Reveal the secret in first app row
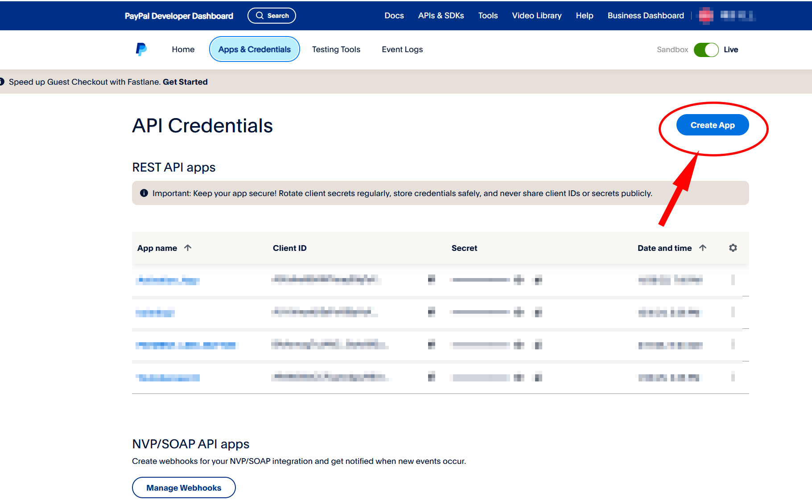The width and height of the screenshot is (812, 504). (519, 280)
